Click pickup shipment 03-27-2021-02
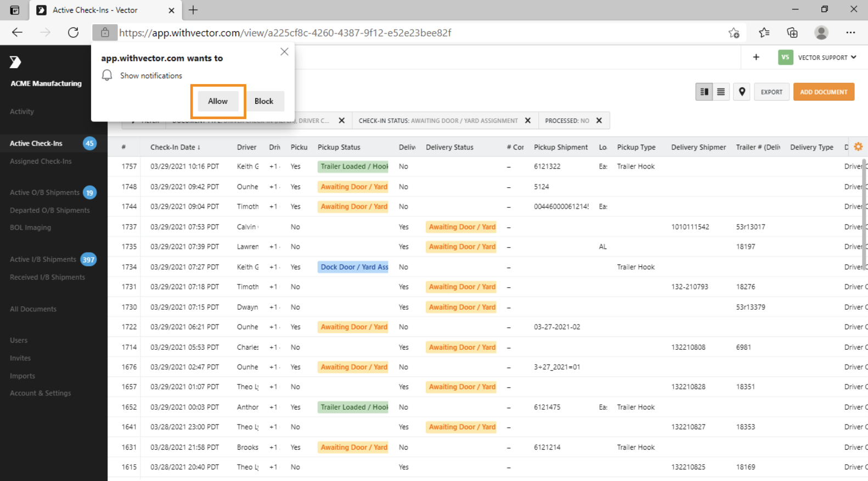Screen dimensions: 868x481 tap(557, 327)
